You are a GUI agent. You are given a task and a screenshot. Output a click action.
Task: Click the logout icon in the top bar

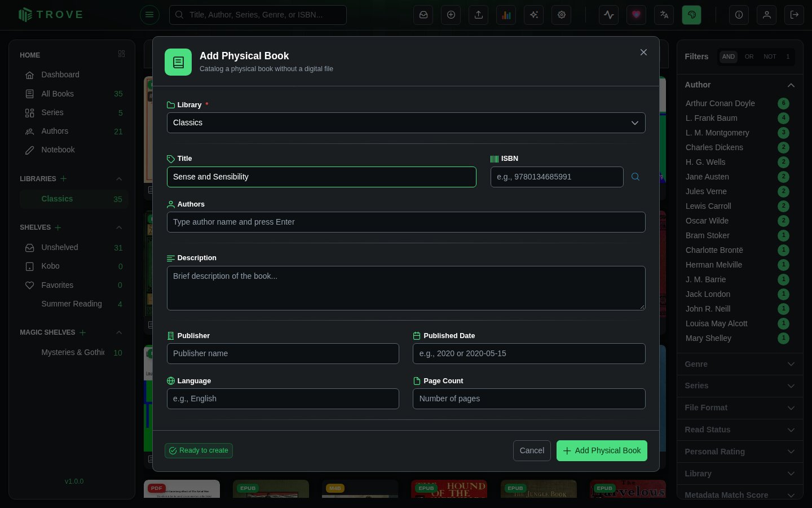pyautogui.click(x=795, y=15)
